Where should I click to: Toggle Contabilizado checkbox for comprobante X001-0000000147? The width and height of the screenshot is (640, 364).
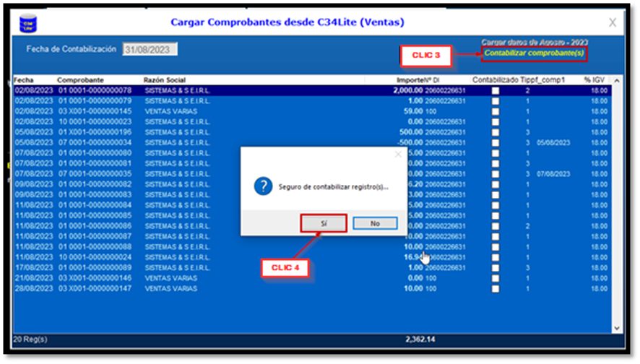tap(496, 288)
